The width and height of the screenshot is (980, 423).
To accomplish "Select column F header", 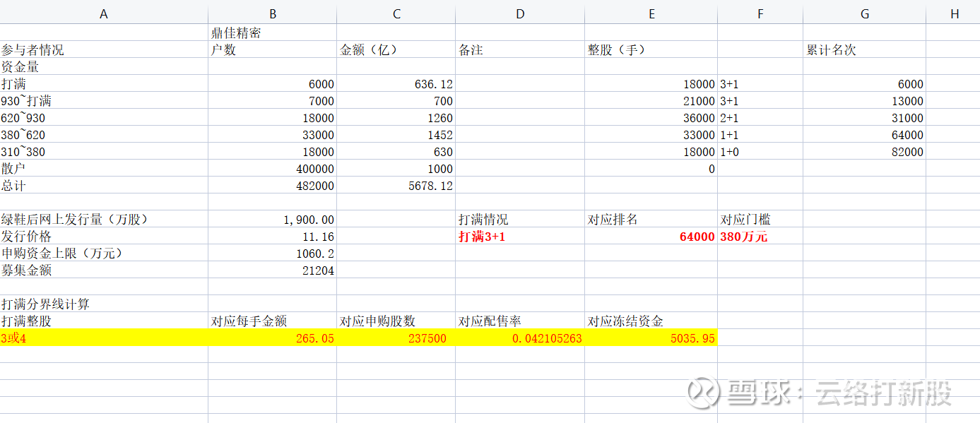I will click(x=760, y=14).
